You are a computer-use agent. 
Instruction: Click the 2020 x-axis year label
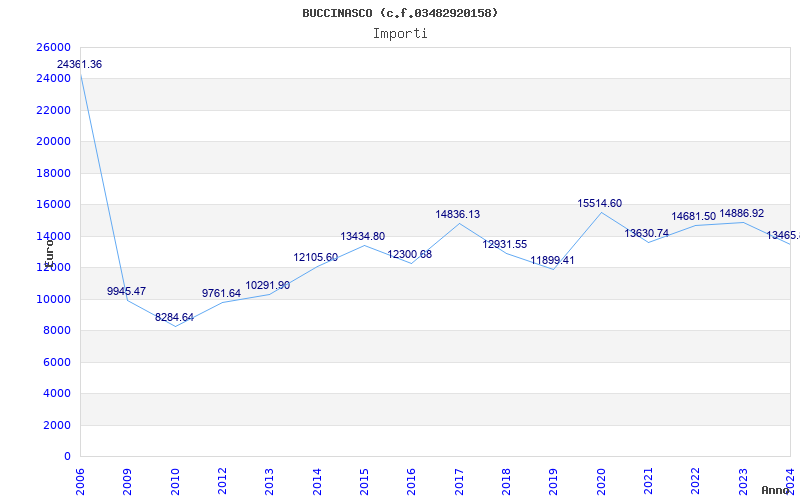click(601, 481)
